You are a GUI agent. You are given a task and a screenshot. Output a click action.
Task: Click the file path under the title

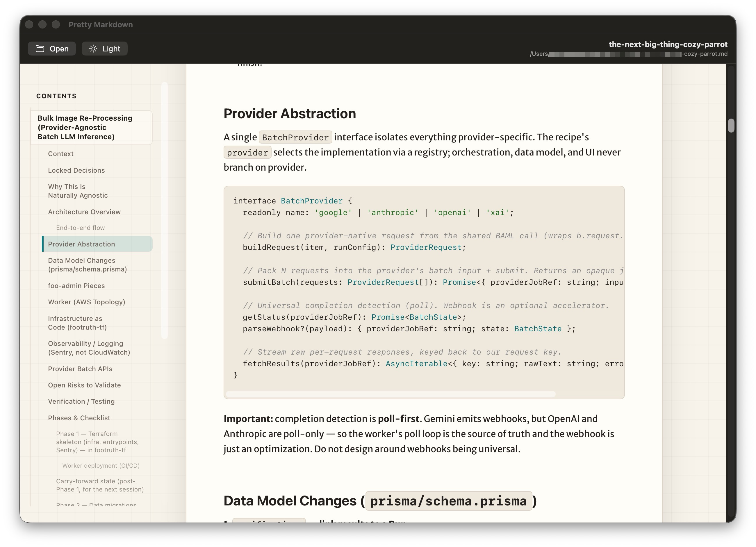tap(629, 54)
